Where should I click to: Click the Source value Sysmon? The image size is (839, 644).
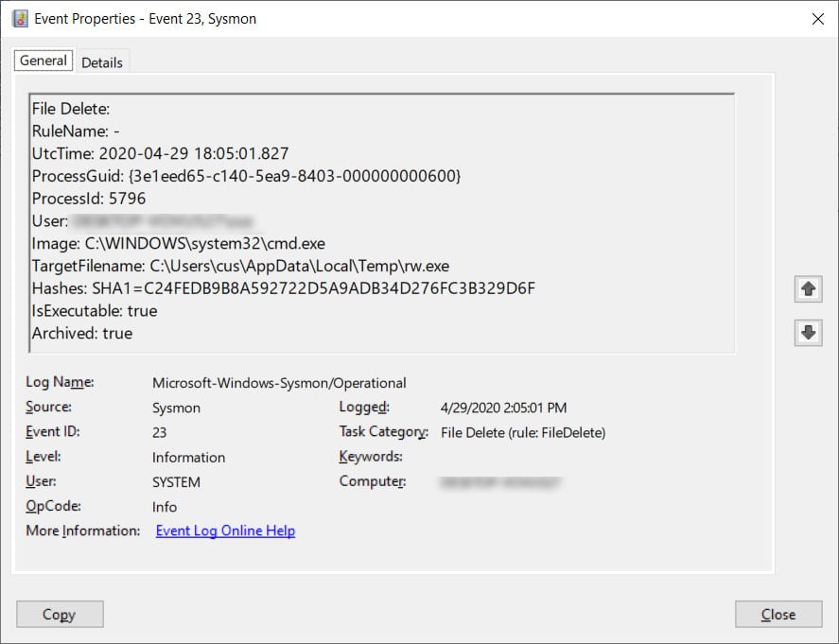point(176,408)
